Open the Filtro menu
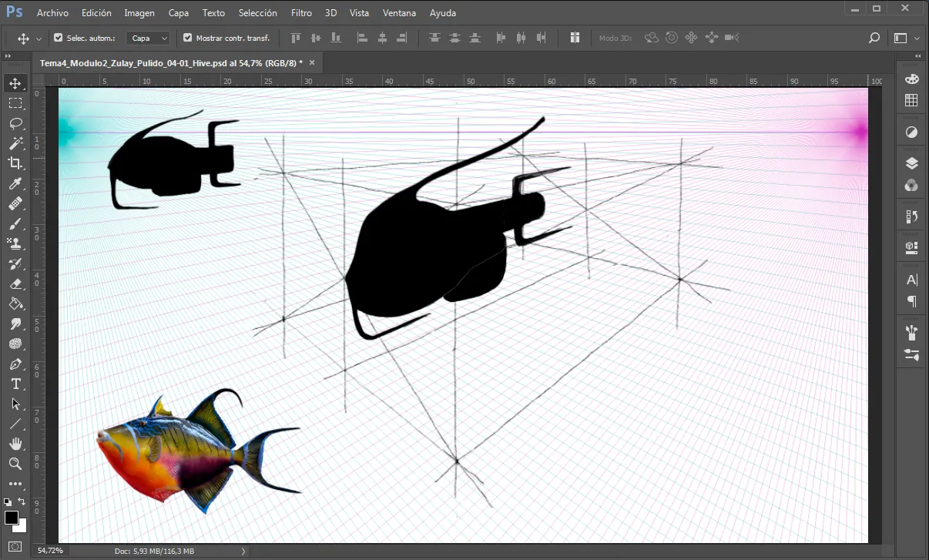The height and width of the screenshot is (560, 929). 302,13
